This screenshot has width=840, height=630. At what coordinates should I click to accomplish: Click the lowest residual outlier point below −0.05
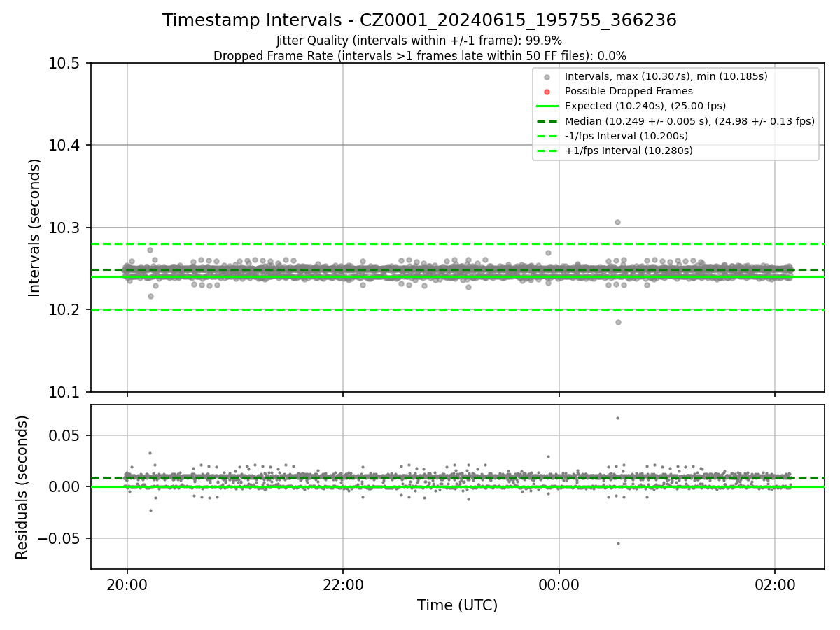[x=618, y=543]
